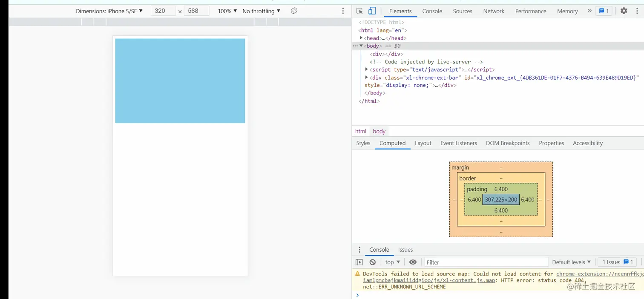The height and width of the screenshot is (299, 644).
Task: Toggle the console sidebar icon
Action: click(x=359, y=262)
